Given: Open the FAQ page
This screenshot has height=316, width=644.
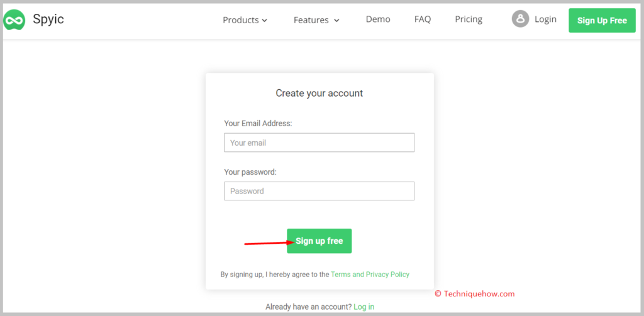Looking at the screenshot, I should click(423, 19).
